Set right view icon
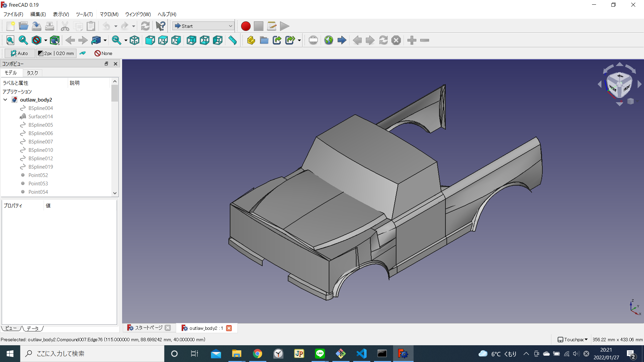644x362 pixels. click(176, 40)
